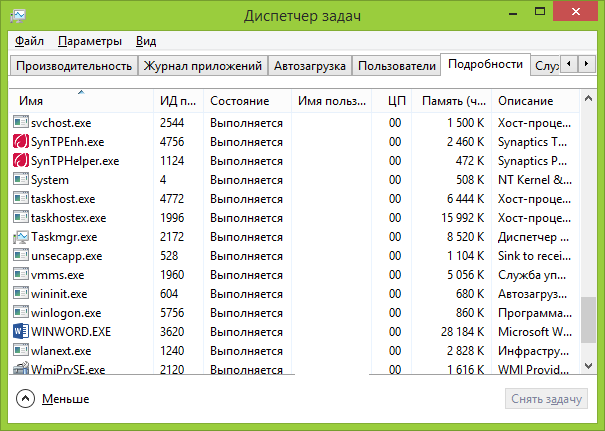
Task: Open the Параметры menu
Action: click(x=90, y=41)
